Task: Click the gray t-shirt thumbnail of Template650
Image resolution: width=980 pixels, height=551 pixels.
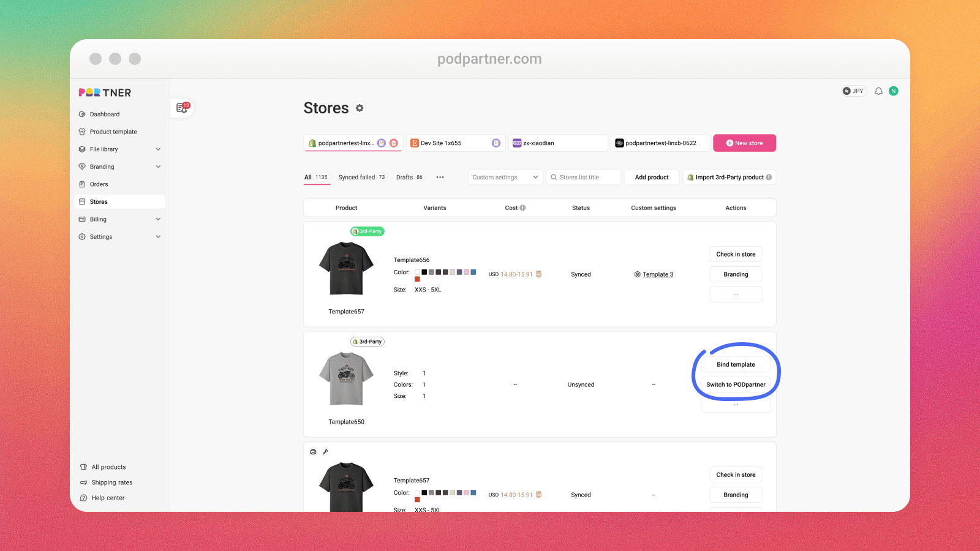Action: [x=346, y=378]
